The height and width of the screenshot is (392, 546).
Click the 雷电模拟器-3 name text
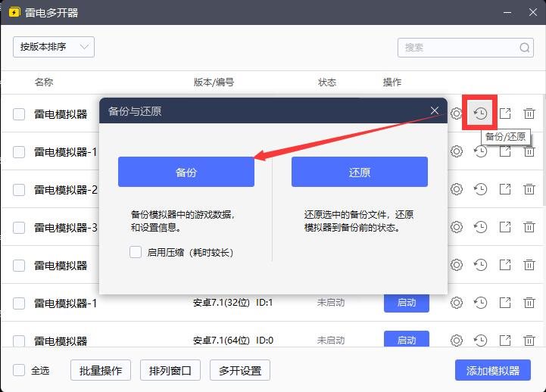(66, 228)
